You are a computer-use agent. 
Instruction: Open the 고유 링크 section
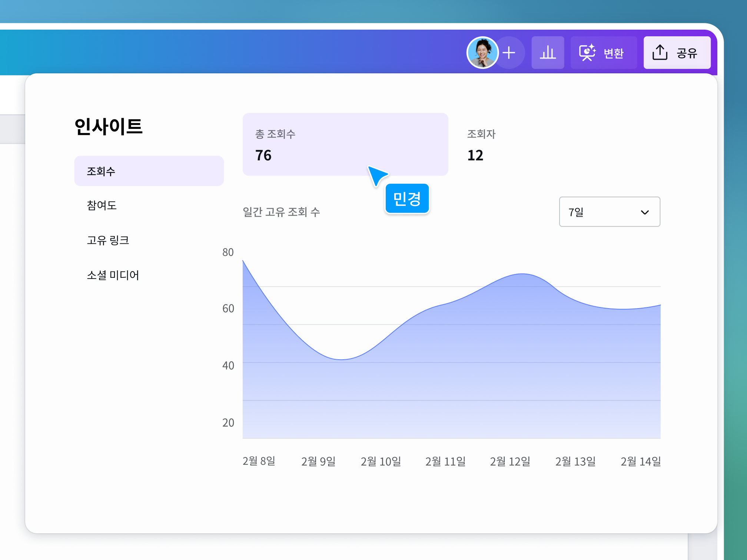click(108, 240)
